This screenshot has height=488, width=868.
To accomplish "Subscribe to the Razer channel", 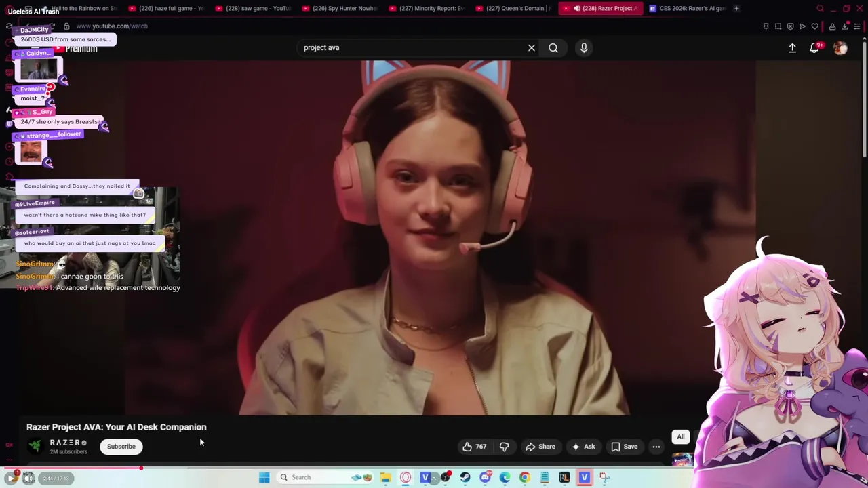I will tap(121, 446).
